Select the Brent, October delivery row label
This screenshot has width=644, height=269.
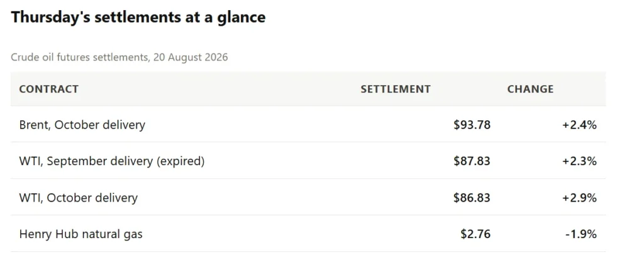pyautogui.click(x=82, y=125)
